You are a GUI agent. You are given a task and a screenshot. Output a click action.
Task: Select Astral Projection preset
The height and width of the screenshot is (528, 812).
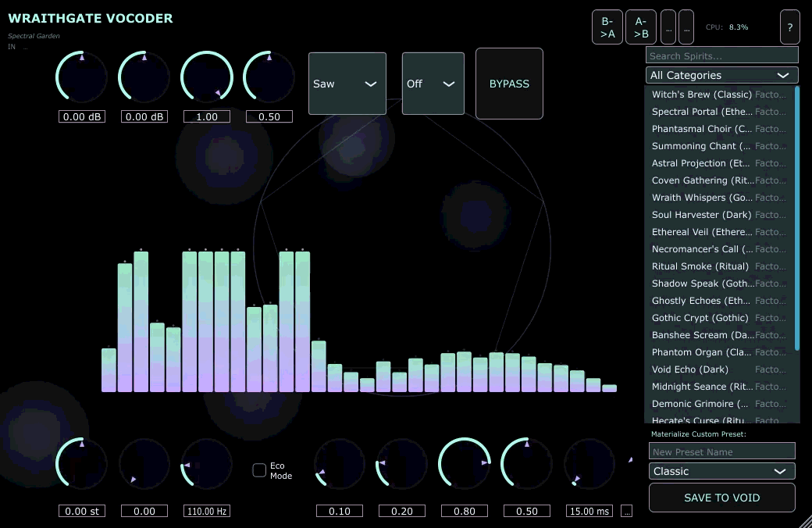[720, 162]
